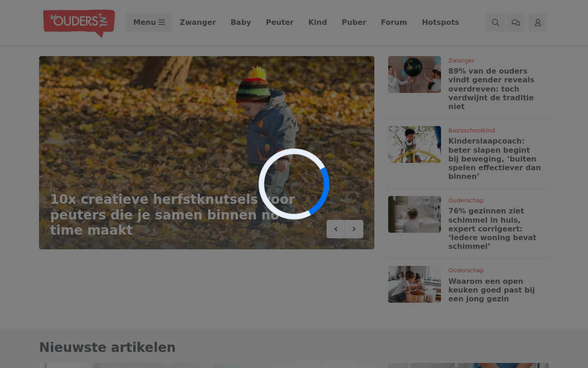Open the Hotspots menu item
588x368 pixels.
tap(441, 23)
